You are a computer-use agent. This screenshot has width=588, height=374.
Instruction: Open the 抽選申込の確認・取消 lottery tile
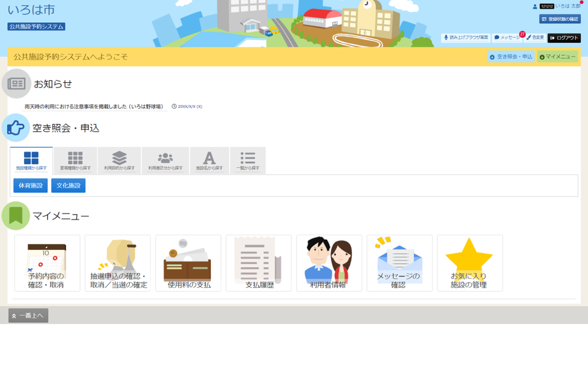118,263
